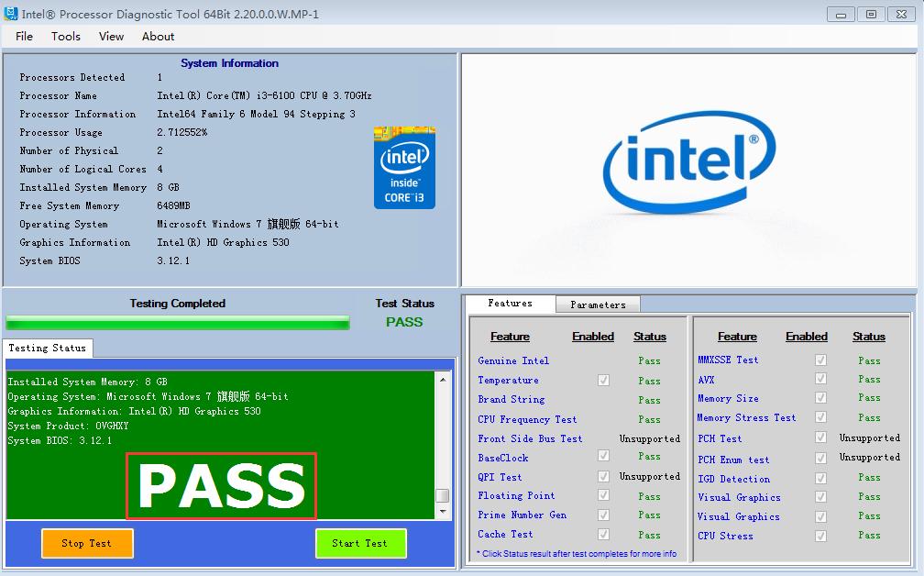
Task: Toggle the Temperature enabled checkbox
Action: click(603, 380)
